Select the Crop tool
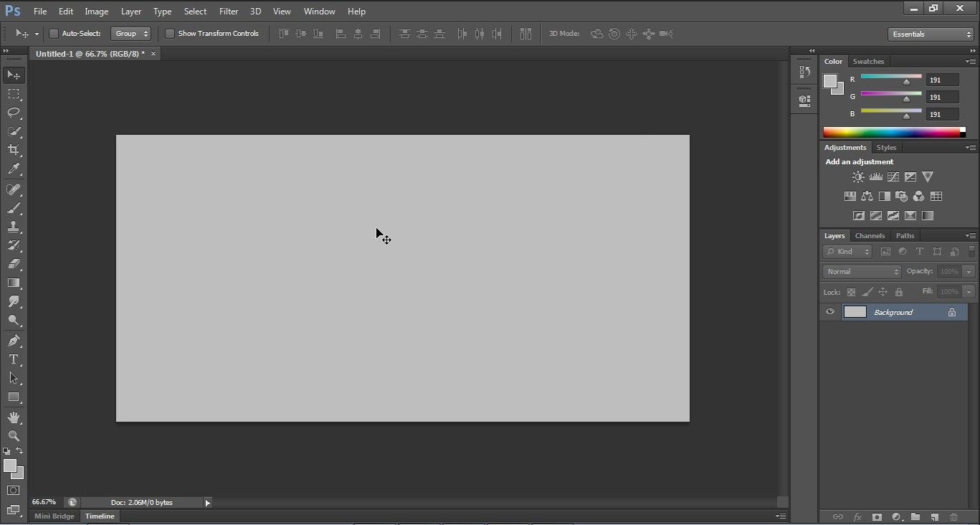This screenshot has height=525, width=980. coord(14,150)
